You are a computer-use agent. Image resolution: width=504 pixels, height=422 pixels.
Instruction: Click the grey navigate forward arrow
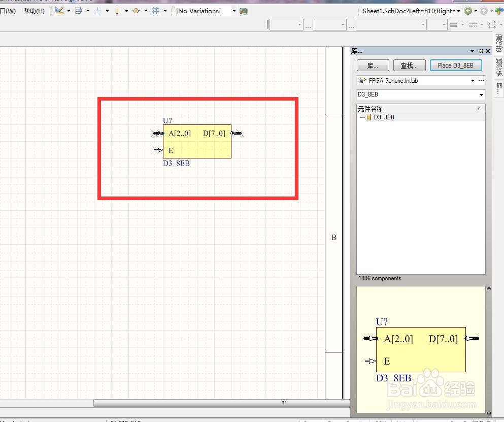(483, 11)
